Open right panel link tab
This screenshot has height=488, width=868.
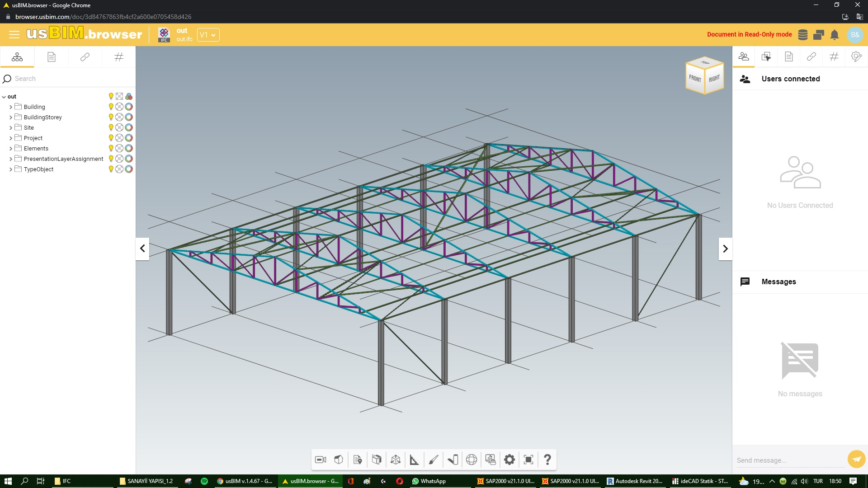pos(811,56)
